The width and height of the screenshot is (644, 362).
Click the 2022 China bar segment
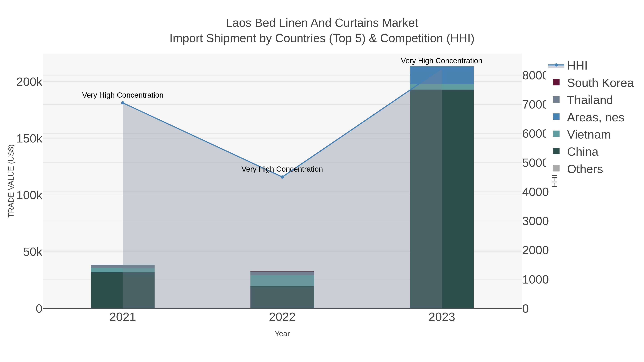[282, 297]
